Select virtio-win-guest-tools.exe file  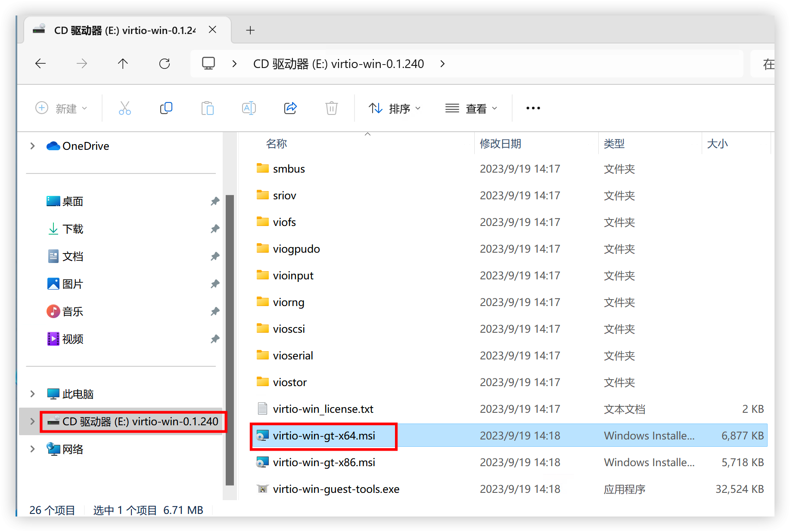[x=336, y=489]
